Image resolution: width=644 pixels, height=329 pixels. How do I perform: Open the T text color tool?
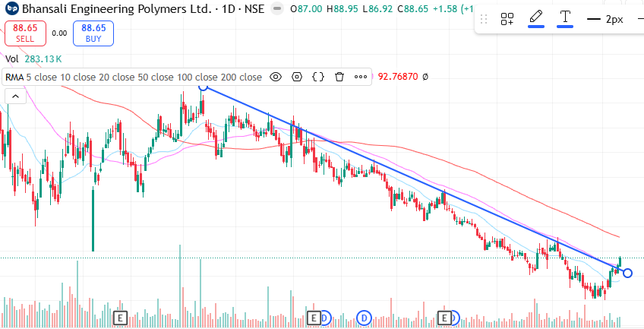point(565,18)
